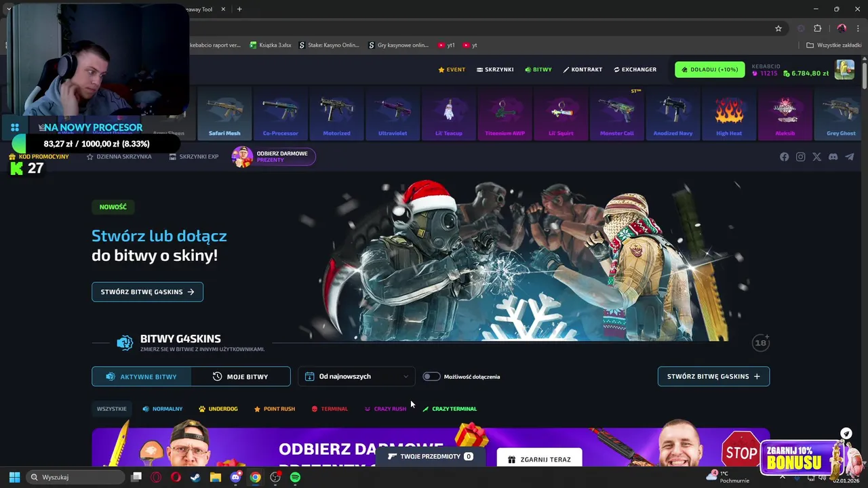Filter battles by Wszystkie
This screenshot has height=488, width=868.
click(112, 409)
